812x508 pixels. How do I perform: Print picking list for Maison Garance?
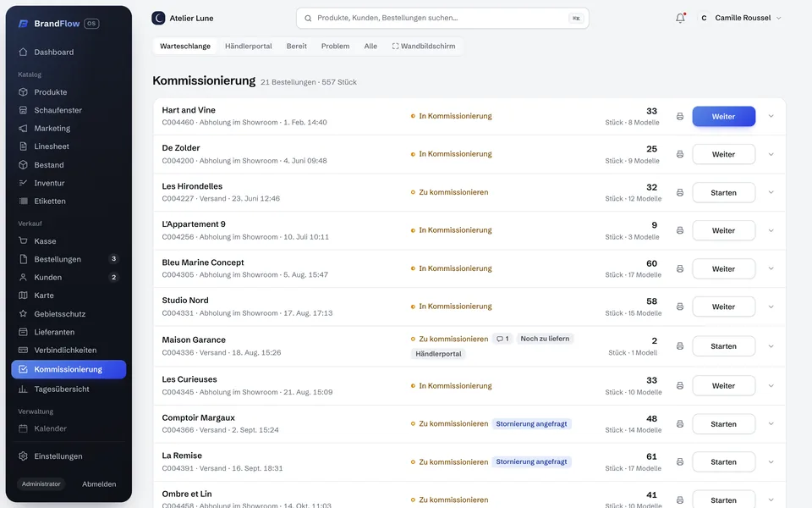(680, 346)
